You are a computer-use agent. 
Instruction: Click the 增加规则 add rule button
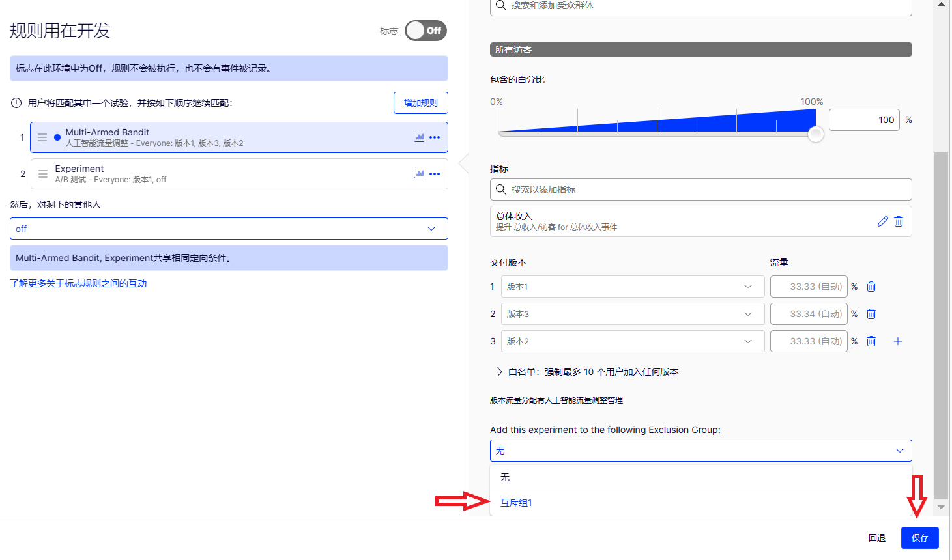420,103
